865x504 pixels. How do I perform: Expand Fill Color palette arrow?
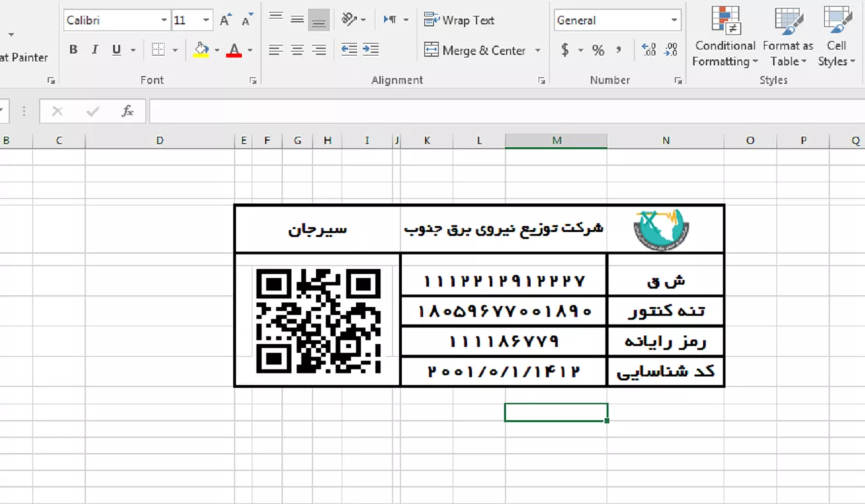tap(217, 50)
